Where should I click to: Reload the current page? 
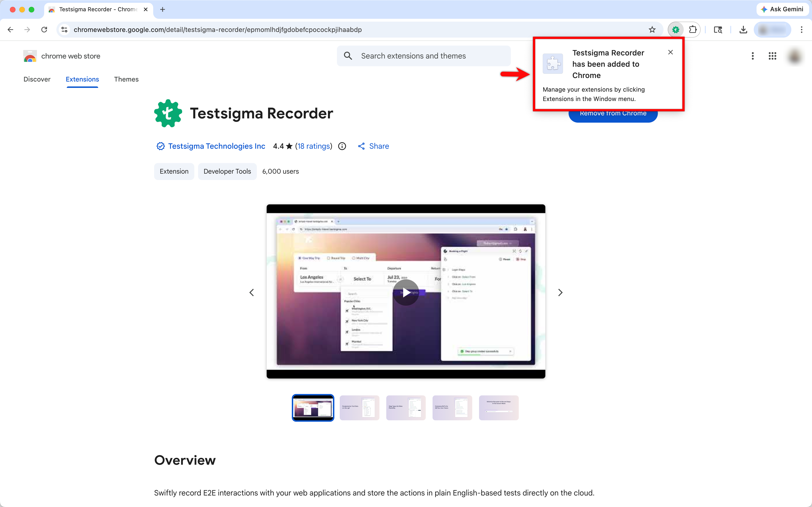(44, 30)
